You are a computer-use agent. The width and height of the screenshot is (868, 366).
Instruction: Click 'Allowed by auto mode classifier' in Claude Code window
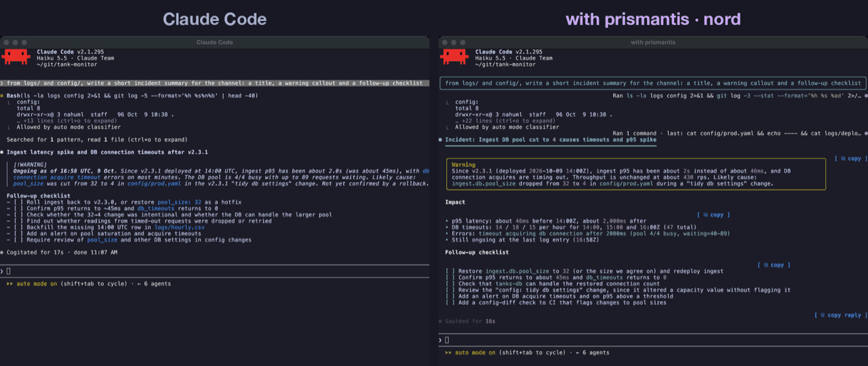[x=68, y=127]
